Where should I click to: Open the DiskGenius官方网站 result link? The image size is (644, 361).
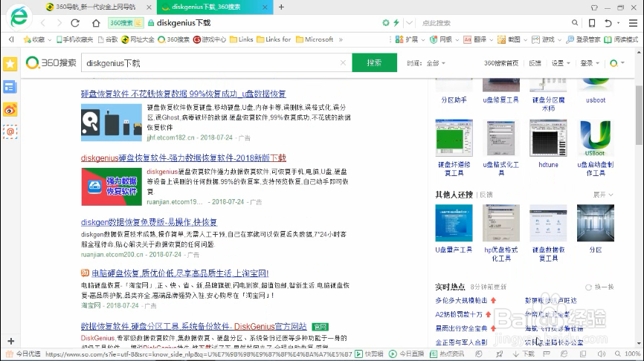pos(194,327)
